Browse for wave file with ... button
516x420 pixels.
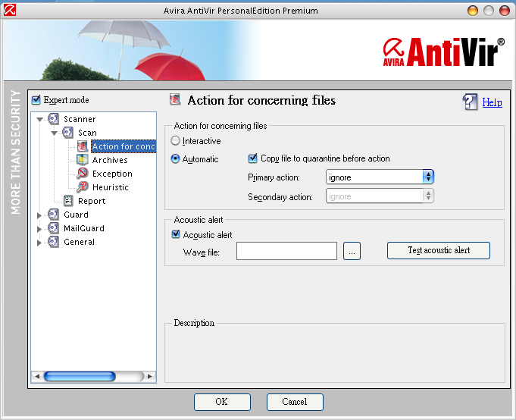[x=352, y=251]
